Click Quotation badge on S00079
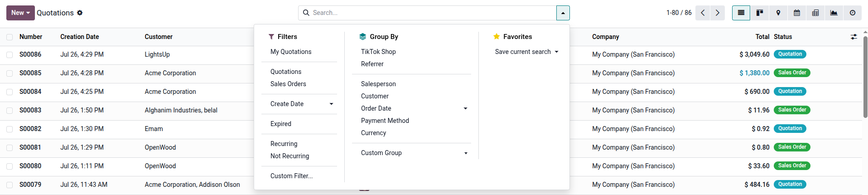This screenshot has width=868, height=195. coord(790,184)
